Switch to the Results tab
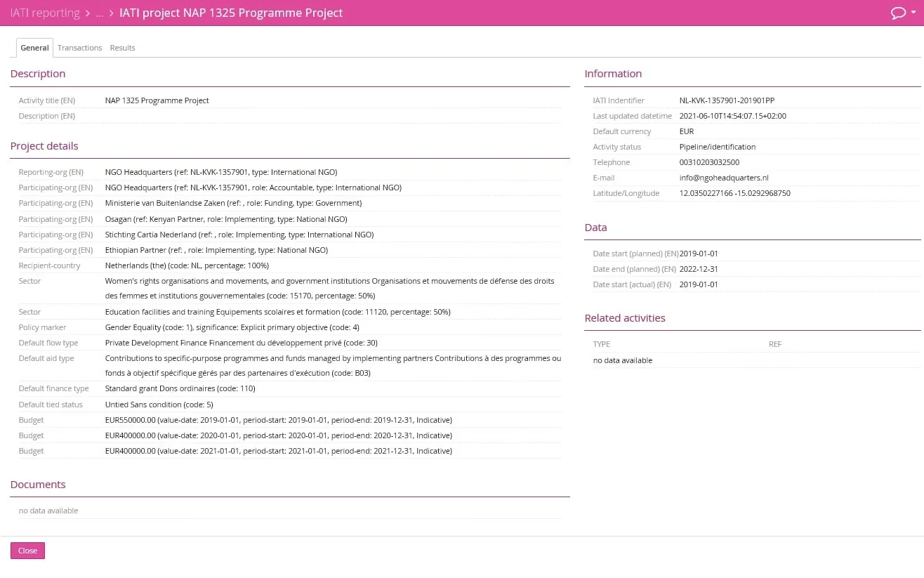924x578 pixels. pyautogui.click(x=122, y=48)
